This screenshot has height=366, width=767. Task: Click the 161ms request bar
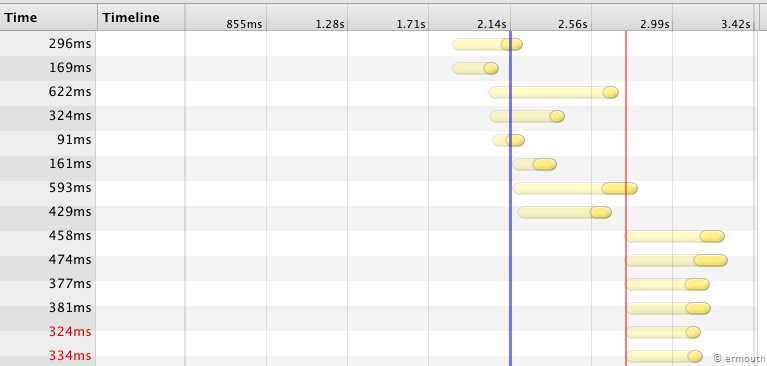535,164
